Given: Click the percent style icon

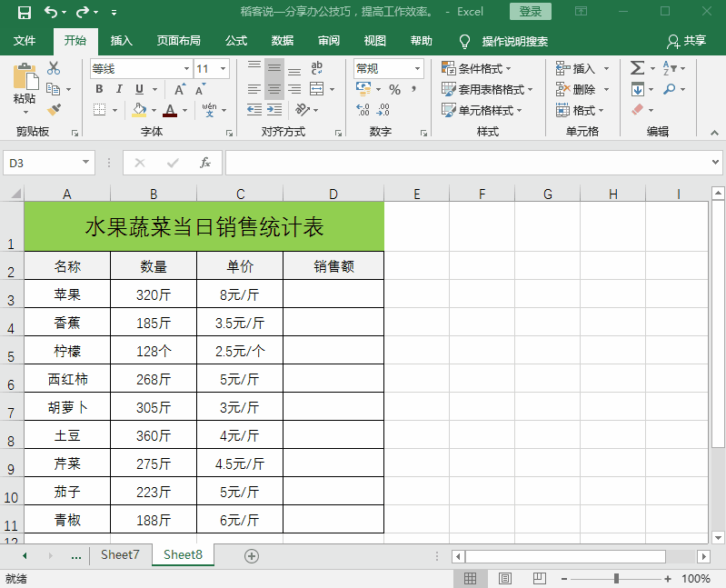Looking at the screenshot, I should 394,89.
